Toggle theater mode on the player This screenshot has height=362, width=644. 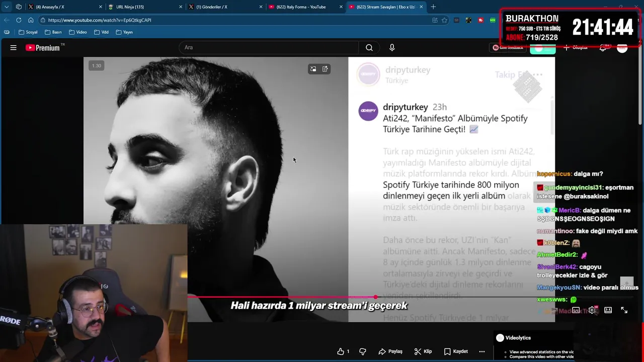pos(608,310)
